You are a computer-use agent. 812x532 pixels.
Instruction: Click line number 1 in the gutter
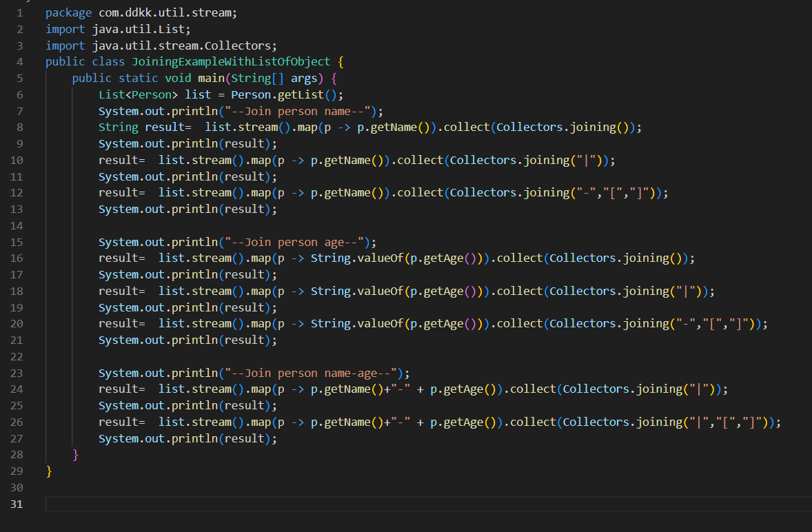[x=19, y=12]
